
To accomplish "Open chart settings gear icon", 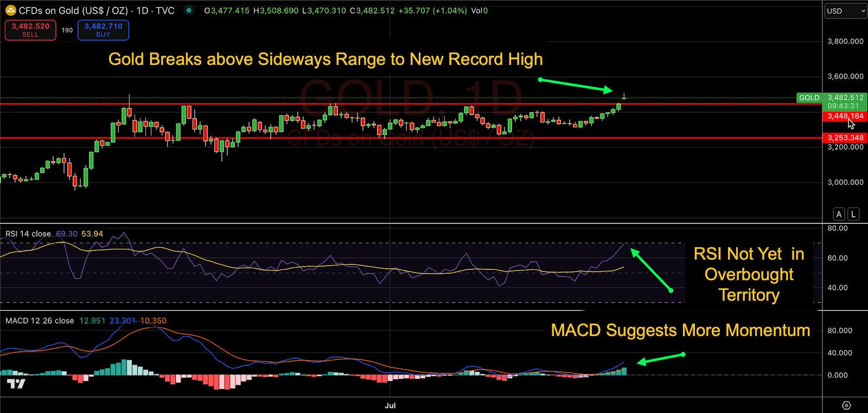I will click(846, 405).
